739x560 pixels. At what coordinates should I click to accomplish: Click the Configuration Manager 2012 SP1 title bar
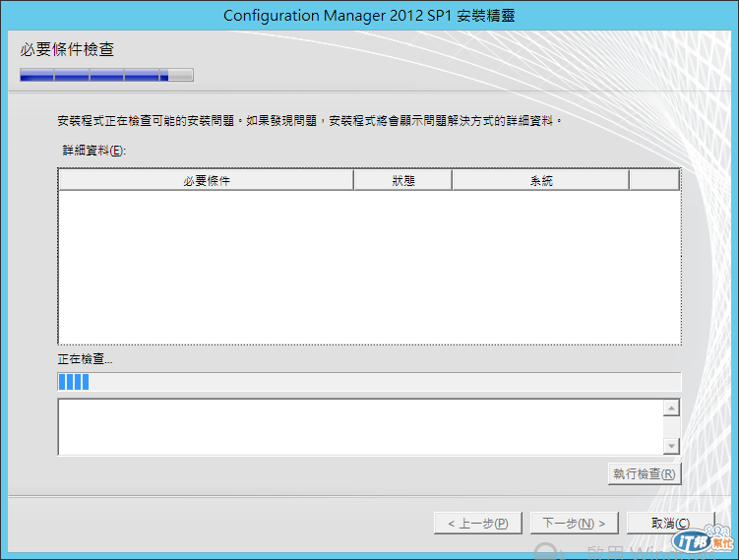pos(369,16)
